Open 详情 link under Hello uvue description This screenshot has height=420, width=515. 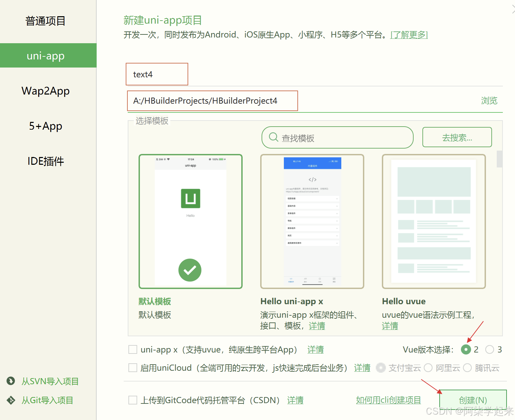(390, 326)
